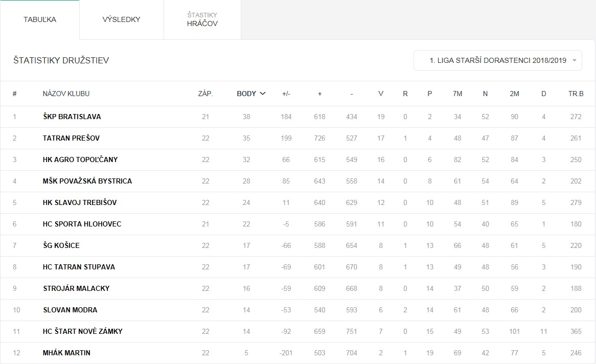Image resolution: width=596 pixels, height=364 pixels.
Task: Switch to the Výsledky tab
Action: (x=121, y=19)
